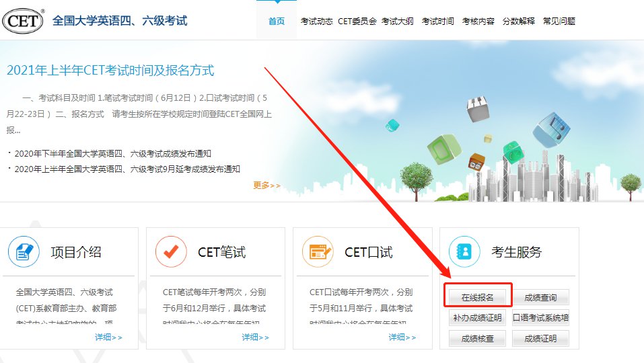
Task: Click the 更多>> link under the news
Action: 267,186
